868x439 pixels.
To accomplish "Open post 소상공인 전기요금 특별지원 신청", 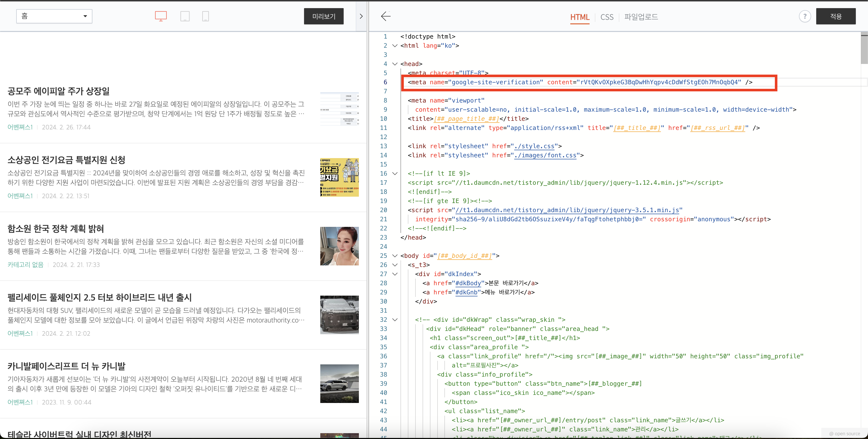I will pyautogui.click(x=66, y=160).
